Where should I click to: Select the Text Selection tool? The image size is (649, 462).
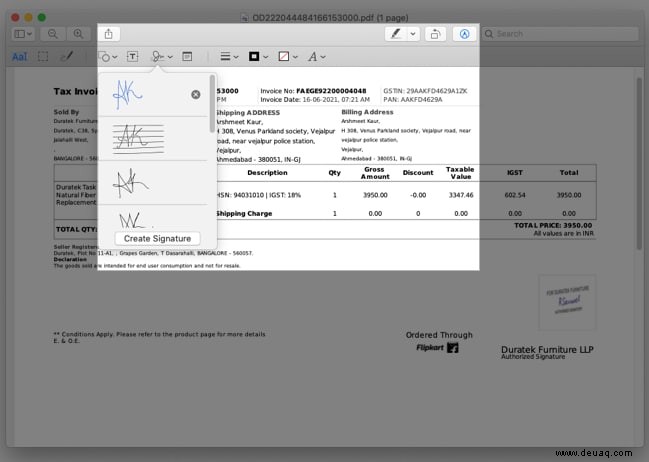19,57
